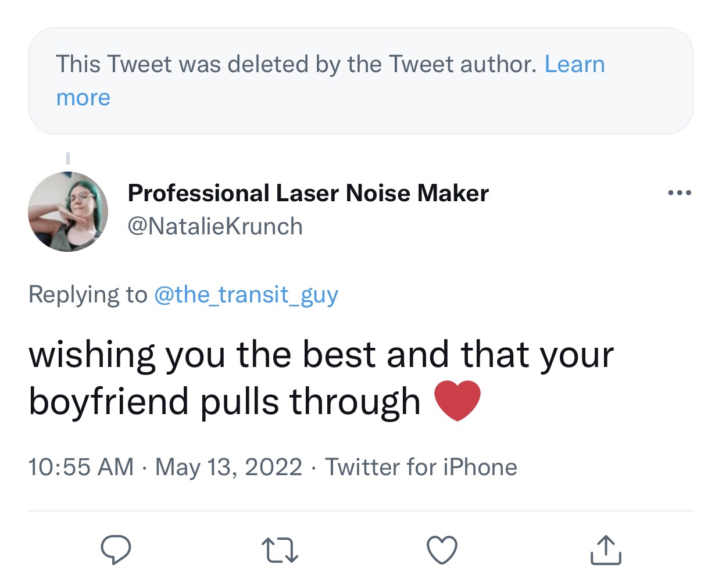Viewport: 722px width, 588px height.
Task: Click the divider line above the action icons
Action: coord(360,511)
